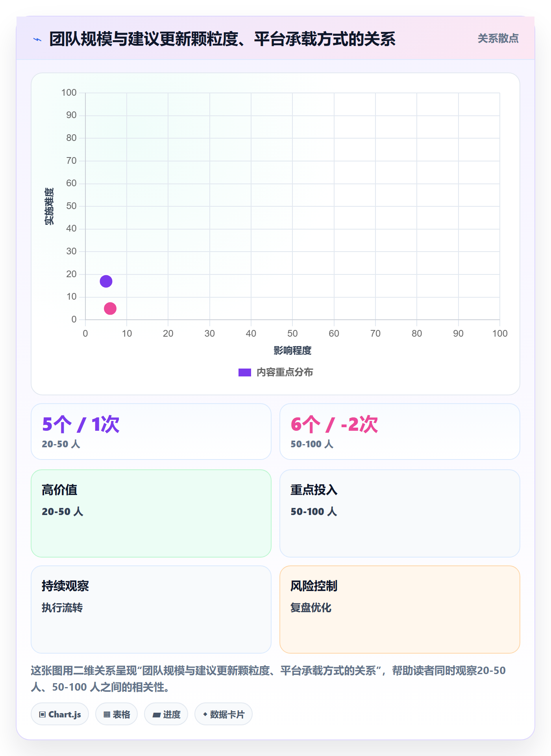Click the diamond icon in 数据卡片 chip
This screenshot has width=551, height=756.
[x=205, y=714]
